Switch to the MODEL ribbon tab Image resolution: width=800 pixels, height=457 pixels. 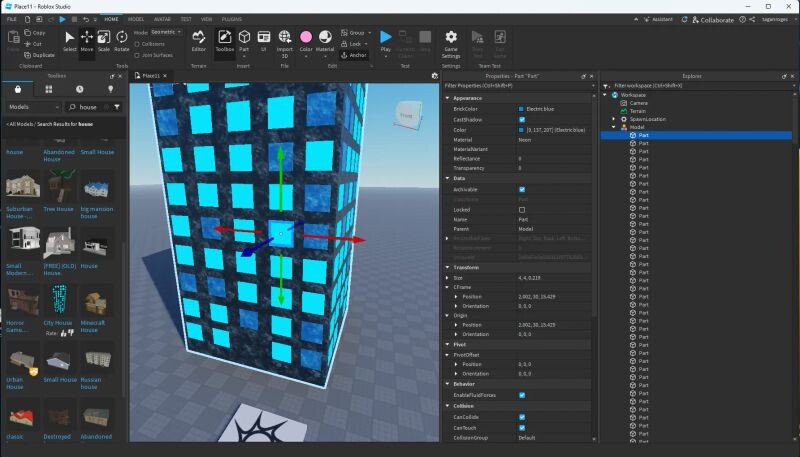click(135, 19)
